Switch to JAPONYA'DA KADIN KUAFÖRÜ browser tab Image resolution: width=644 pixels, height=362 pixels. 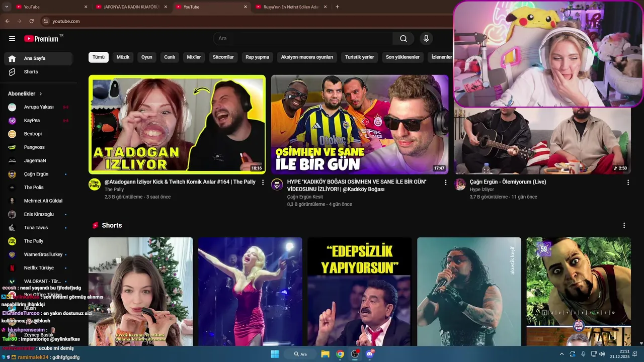[x=131, y=7]
